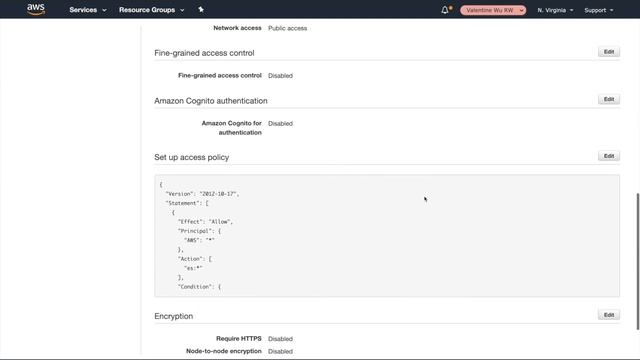The width and height of the screenshot is (640, 360).
Task: Click the "Network access" label
Action: 237,28
